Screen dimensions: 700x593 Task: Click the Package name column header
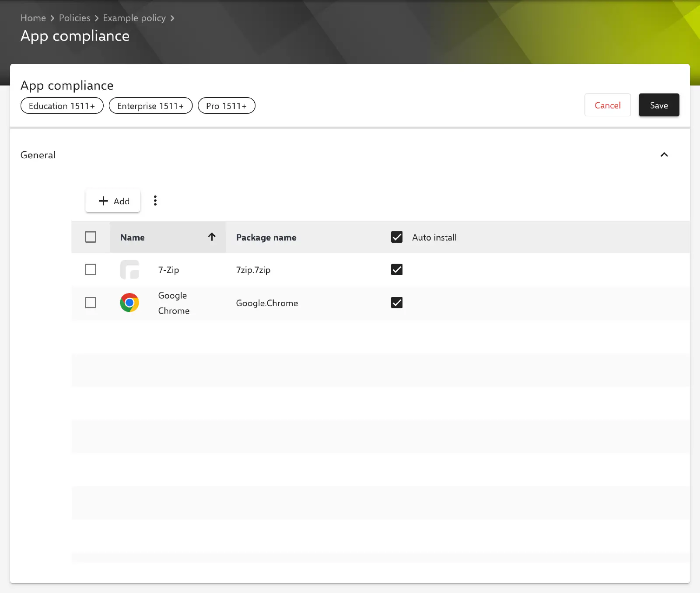coord(266,237)
